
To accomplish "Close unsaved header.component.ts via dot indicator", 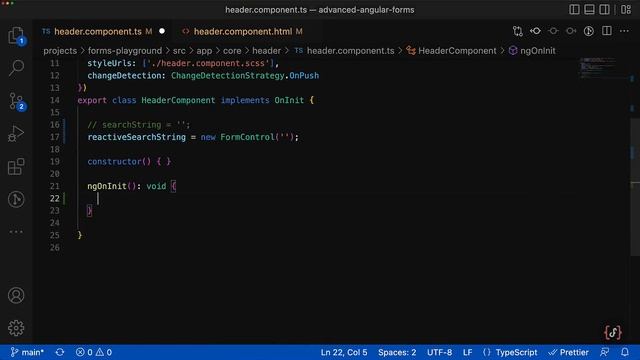I will (x=162, y=31).
